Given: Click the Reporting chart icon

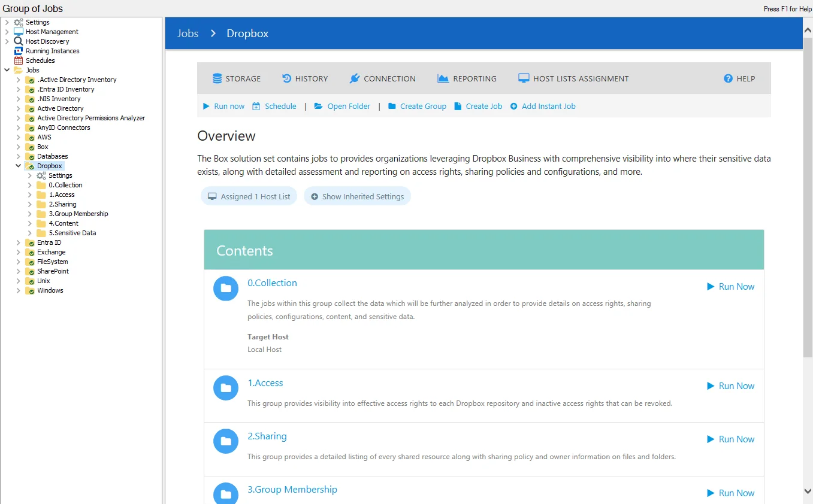Looking at the screenshot, I should click(x=443, y=78).
